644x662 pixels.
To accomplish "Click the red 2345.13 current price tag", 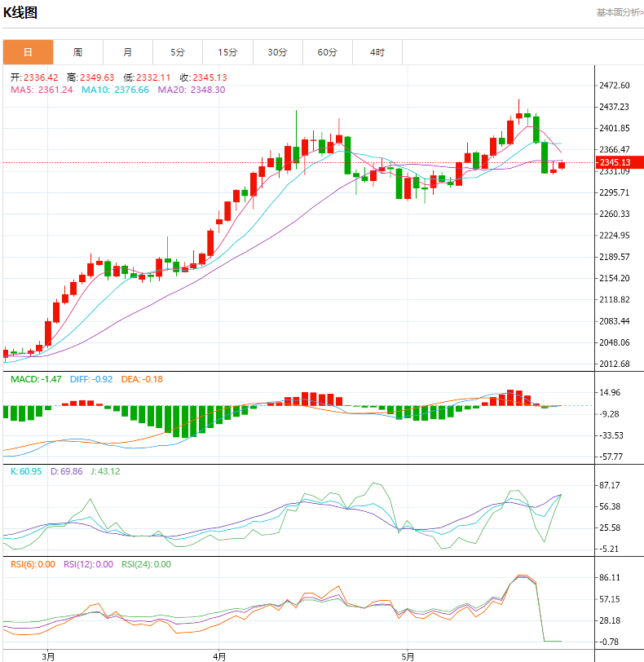I will (620, 162).
